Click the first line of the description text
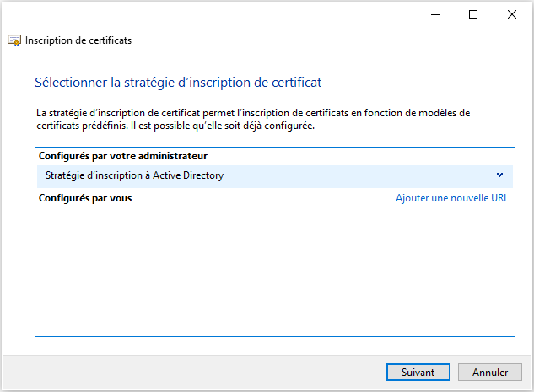Image resolution: width=534 pixels, height=392 pixels. pos(253,112)
